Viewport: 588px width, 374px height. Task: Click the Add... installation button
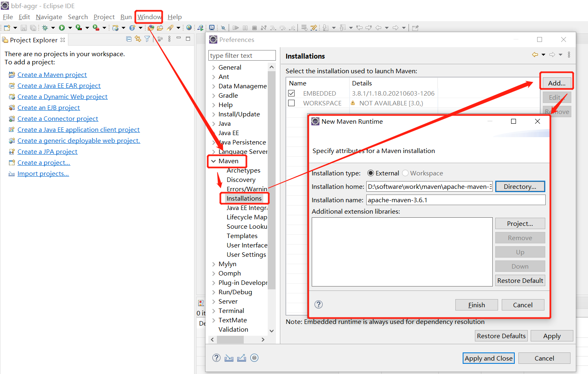tap(557, 83)
